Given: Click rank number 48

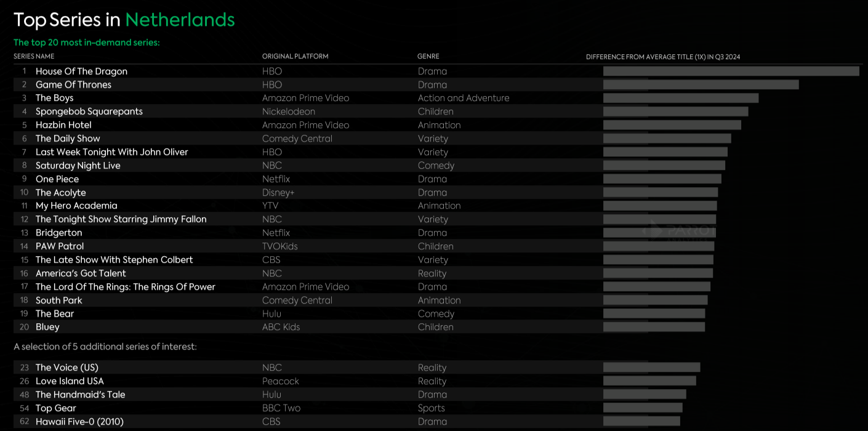Looking at the screenshot, I should point(25,395).
